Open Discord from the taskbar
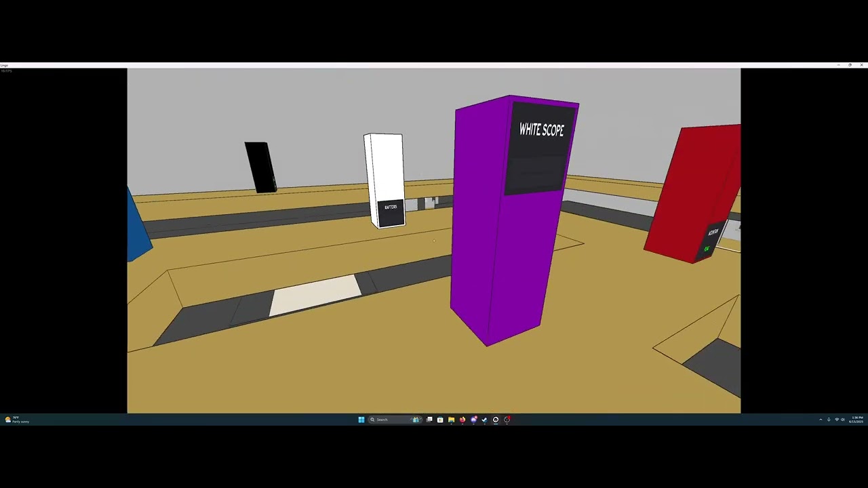 473,420
